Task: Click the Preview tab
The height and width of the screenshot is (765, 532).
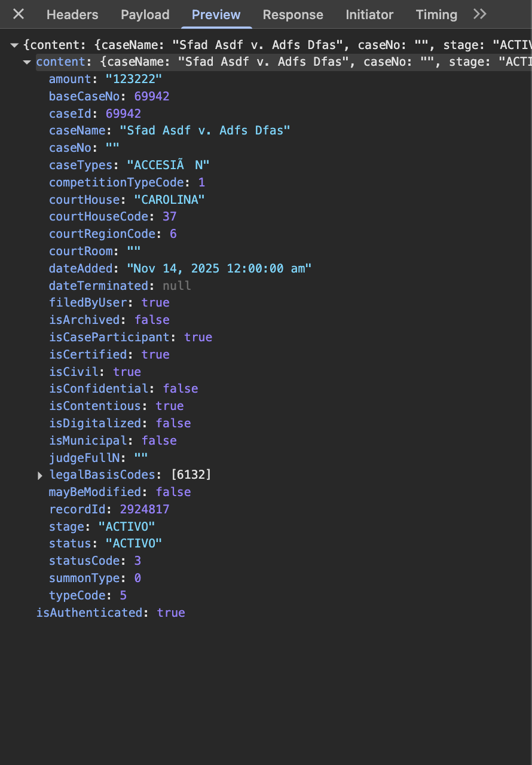Action: [216, 15]
